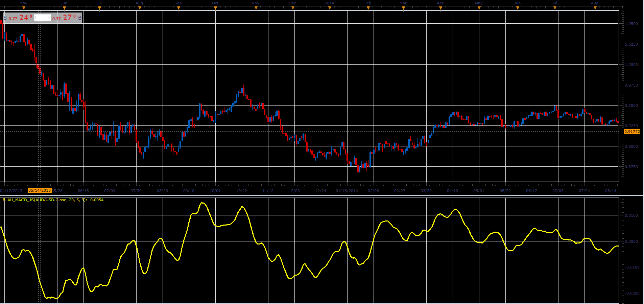This screenshot has height=304, width=644.
Task: Open the trade amount dropdown showing 1
Action: click(42, 18)
